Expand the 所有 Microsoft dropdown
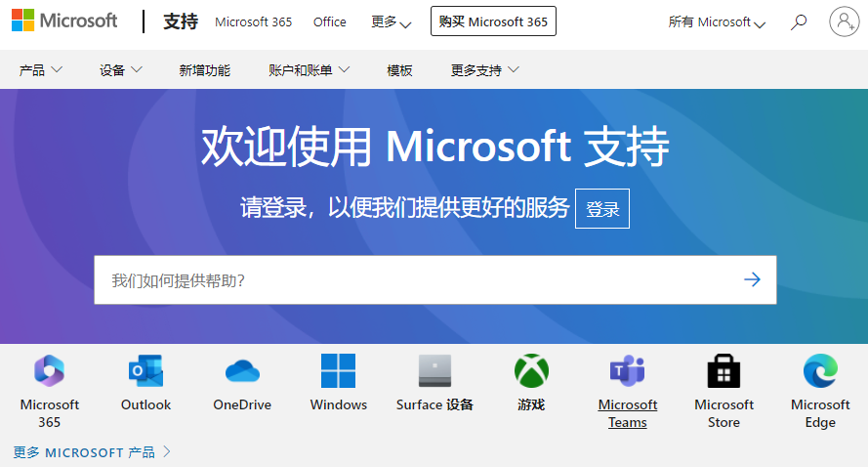Screen dimensions: 868x467 [x=717, y=22]
